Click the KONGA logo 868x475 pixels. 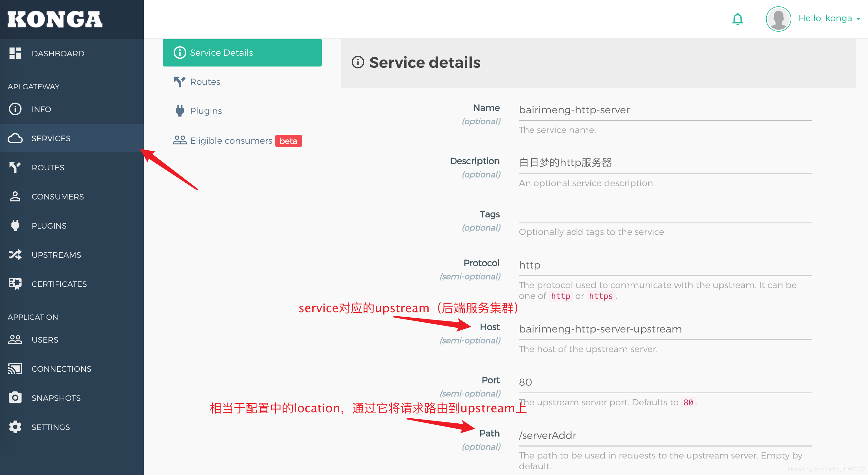(55, 19)
